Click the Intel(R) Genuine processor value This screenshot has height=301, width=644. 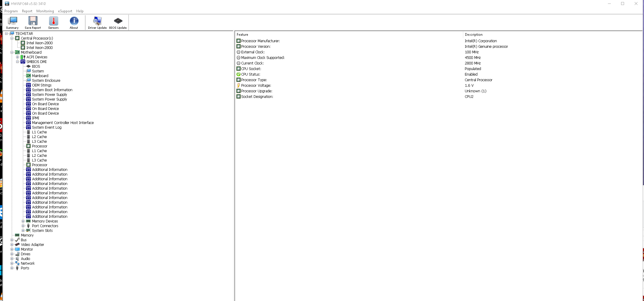tap(486, 46)
